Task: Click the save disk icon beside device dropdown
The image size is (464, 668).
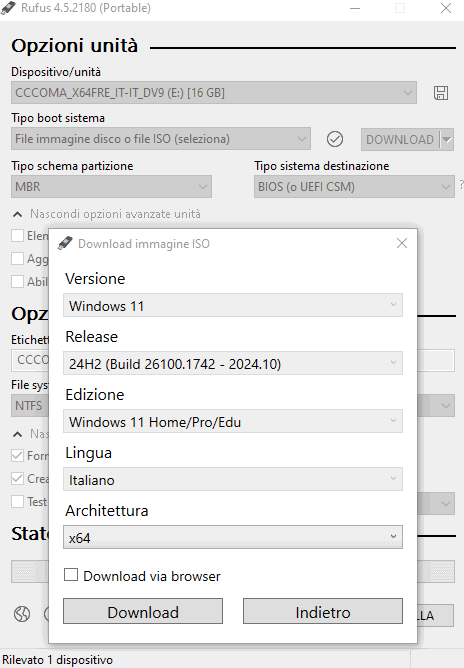Action: (x=441, y=92)
